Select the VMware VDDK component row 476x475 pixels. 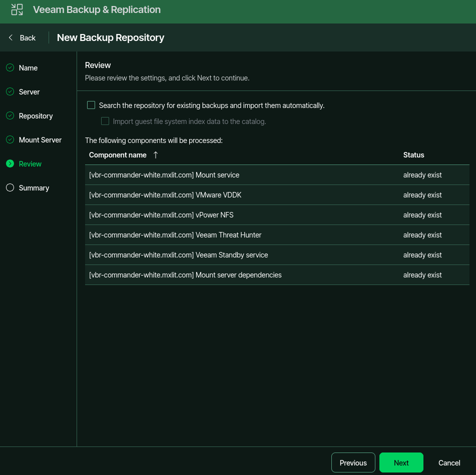click(x=277, y=195)
